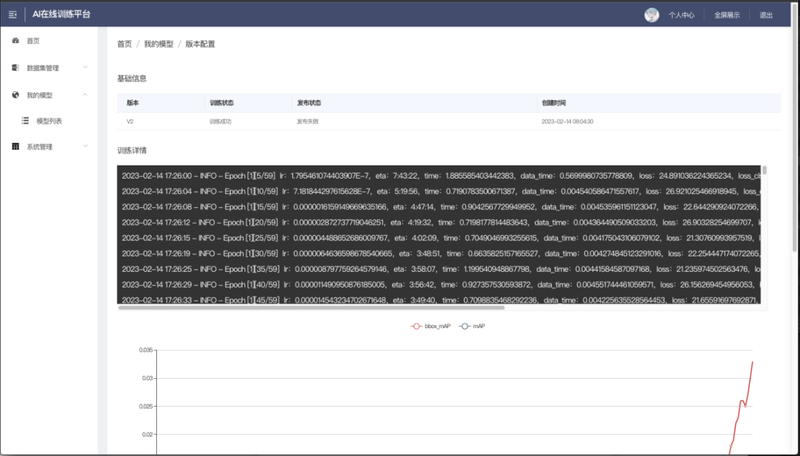
Task: Collapse the sidebar with the hamburger icon
Action: [x=13, y=15]
